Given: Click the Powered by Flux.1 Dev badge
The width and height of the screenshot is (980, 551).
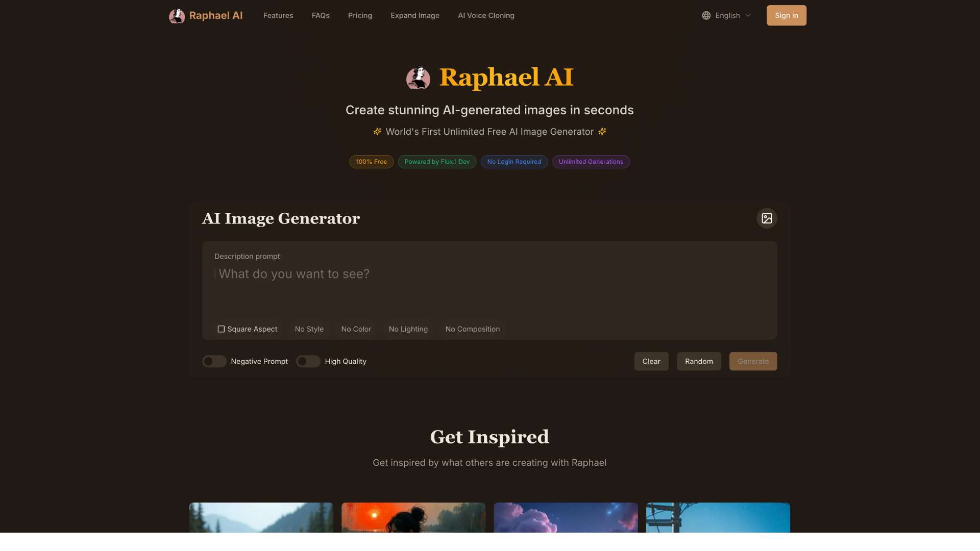Looking at the screenshot, I should (x=437, y=162).
